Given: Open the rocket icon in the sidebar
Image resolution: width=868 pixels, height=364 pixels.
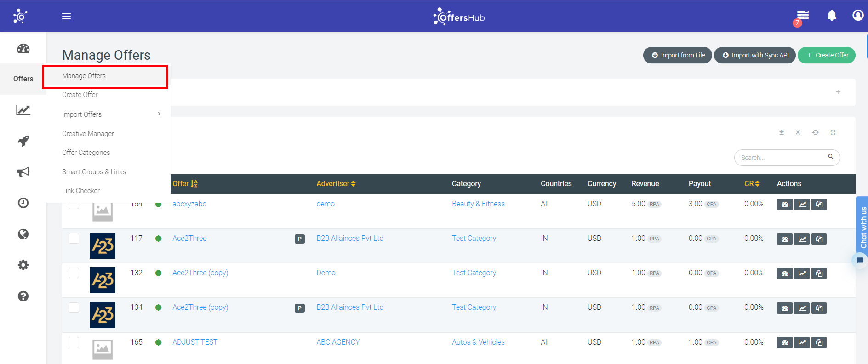Looking at the screenshot, I should (23, 141).
